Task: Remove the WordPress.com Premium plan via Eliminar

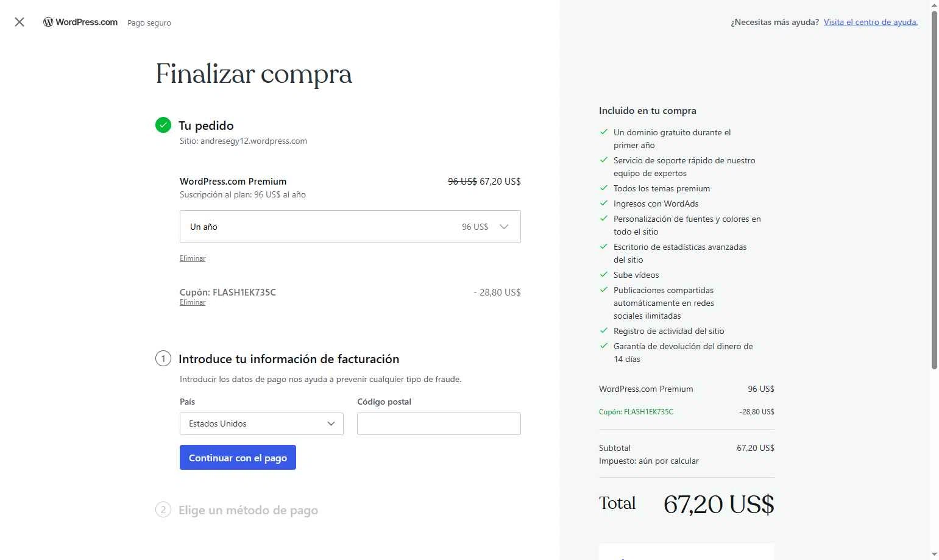Action: pos(193,258)
